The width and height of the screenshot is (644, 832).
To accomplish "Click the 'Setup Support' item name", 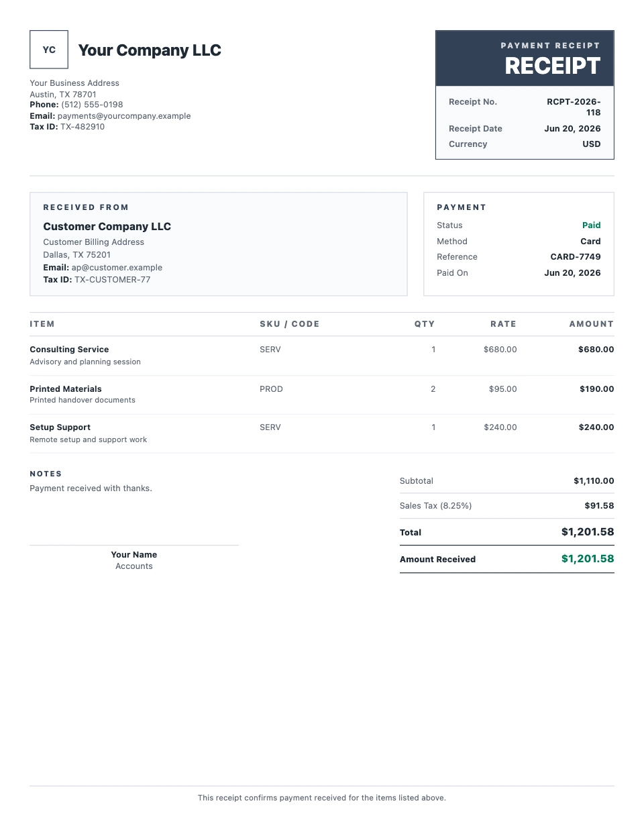I will (x=60, y=427).
